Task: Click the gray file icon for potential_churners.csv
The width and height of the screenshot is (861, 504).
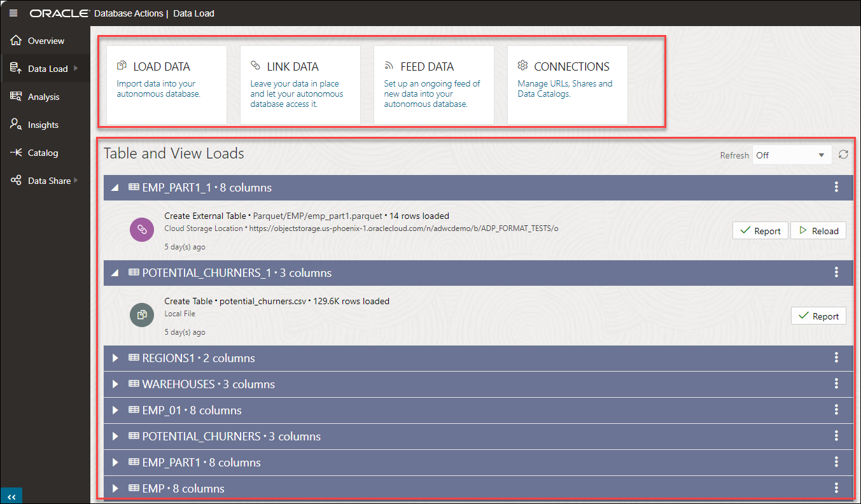Action: click(142, 314)
